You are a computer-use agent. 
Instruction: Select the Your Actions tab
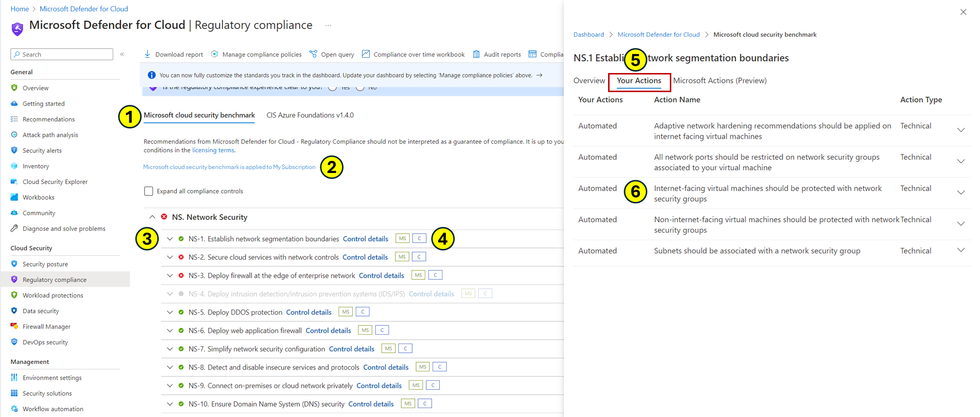tap(639, 80)
